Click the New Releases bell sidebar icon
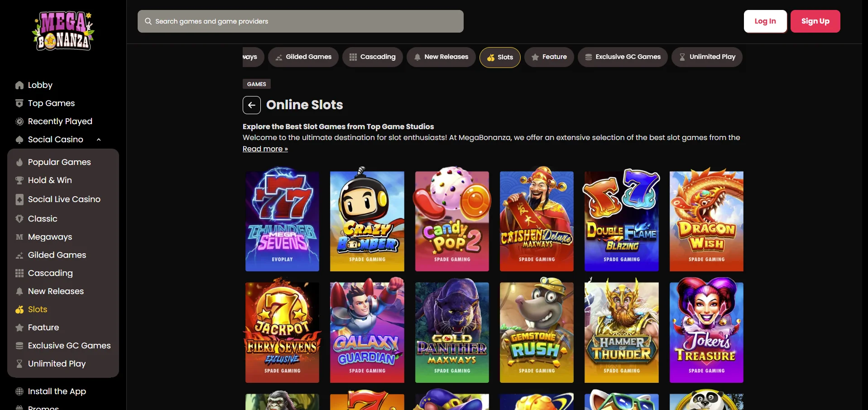868x410 pixels. (19, 291)
